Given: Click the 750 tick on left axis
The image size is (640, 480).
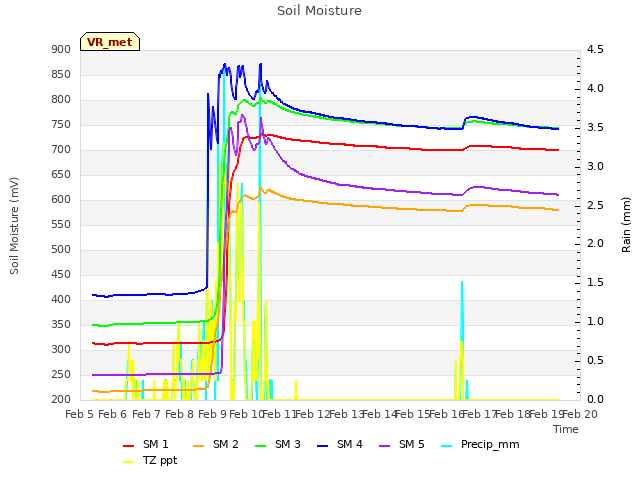Looking at the screenshot, I should (61, 125).
